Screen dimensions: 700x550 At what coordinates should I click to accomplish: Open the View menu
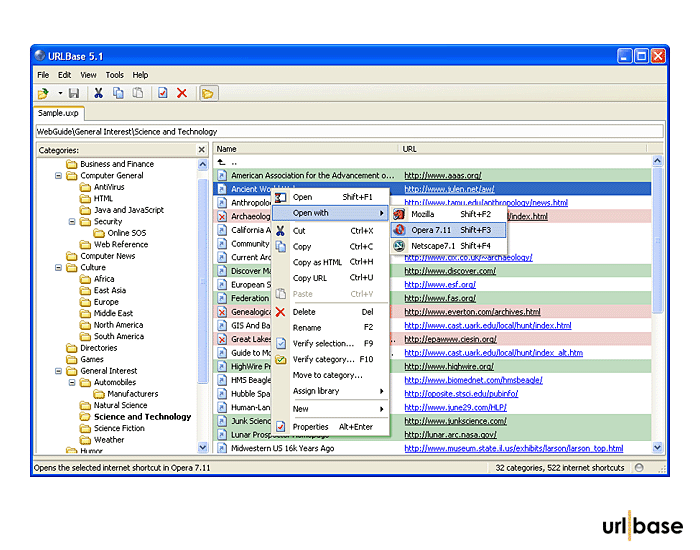pyautogui.click(x=88, y=75)
